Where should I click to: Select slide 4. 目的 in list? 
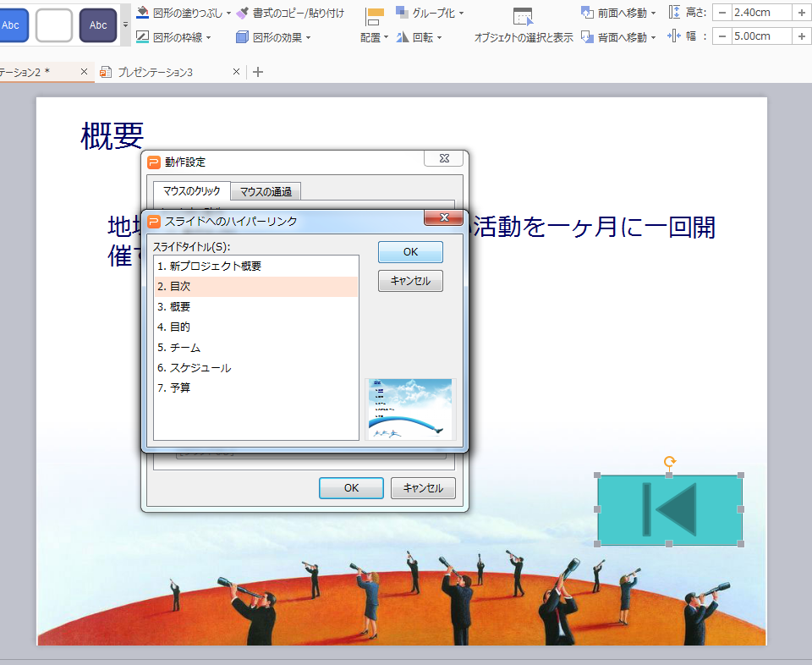(256, 327)
